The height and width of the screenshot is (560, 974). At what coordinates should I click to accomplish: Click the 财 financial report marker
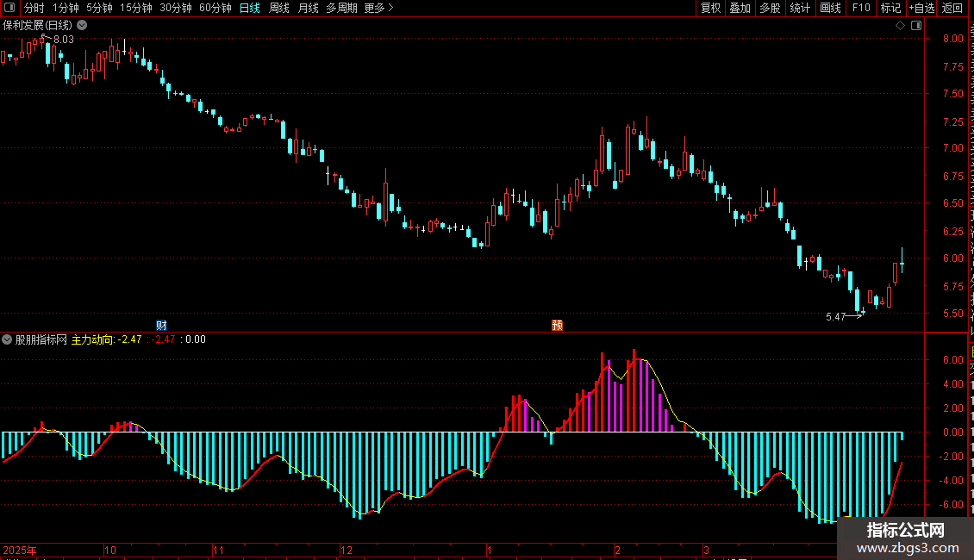click(161, 326)
